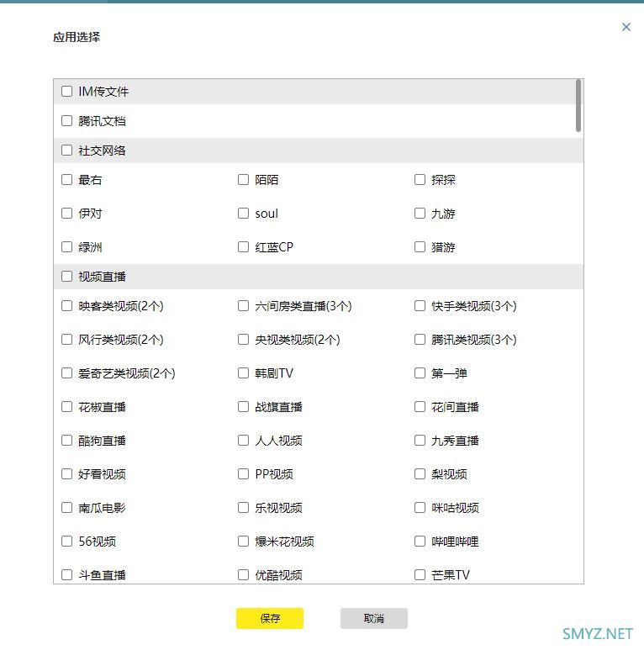Enable the 战旗直播 checkbox
644x650 pixels.
243,406
